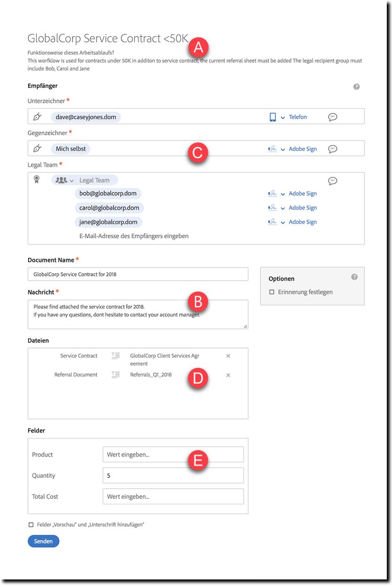Enable the Erinnerung festlegen checkbox
This screenshot has width=392, height=587.
pyautogui.click(x=272, y=292)
